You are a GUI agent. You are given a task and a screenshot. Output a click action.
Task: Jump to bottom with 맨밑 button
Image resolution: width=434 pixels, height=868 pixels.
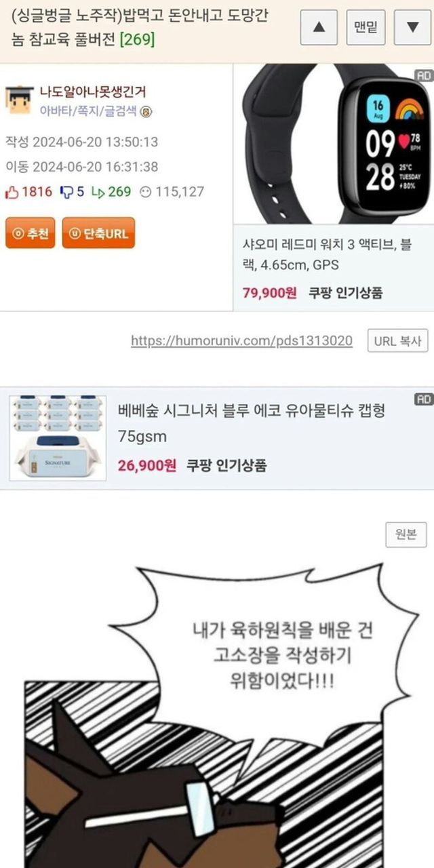pyautogui.click(x=366, y=27)
